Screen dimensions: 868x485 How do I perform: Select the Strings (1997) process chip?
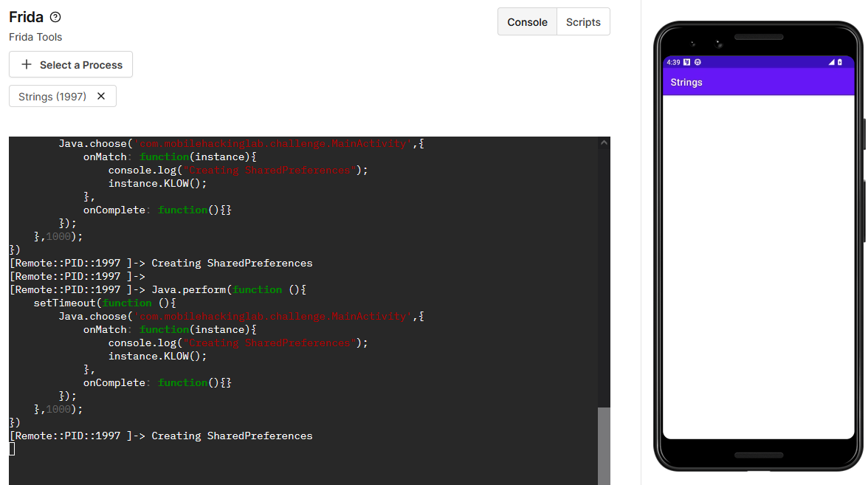click(52, 97)
